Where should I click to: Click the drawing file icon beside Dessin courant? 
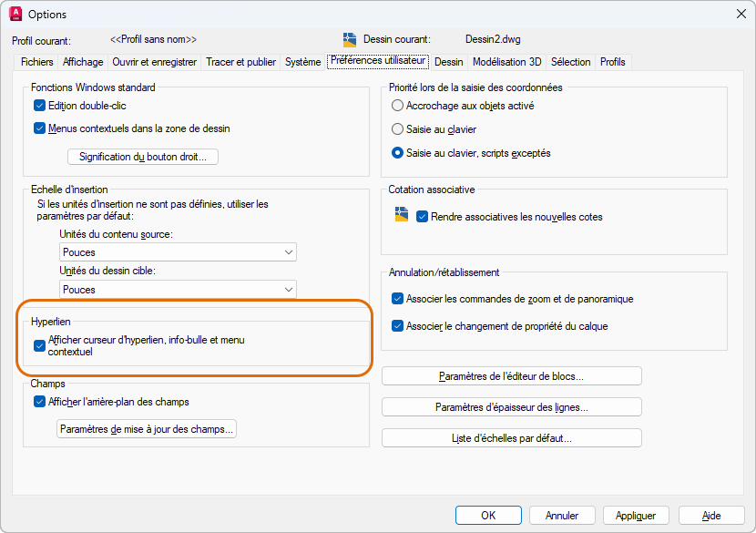(350, 39)
